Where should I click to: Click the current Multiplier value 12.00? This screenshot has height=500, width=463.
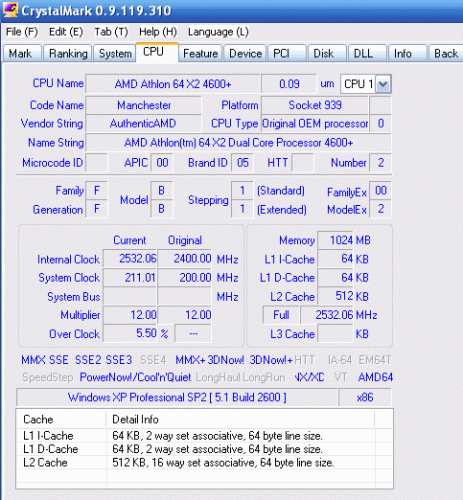130,315
